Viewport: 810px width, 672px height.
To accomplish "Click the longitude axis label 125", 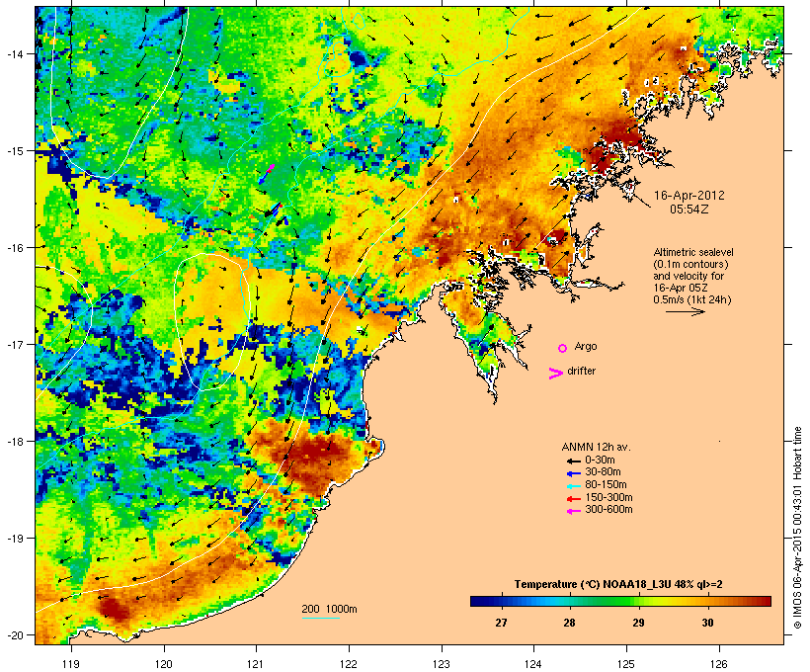I will [626, 664].
